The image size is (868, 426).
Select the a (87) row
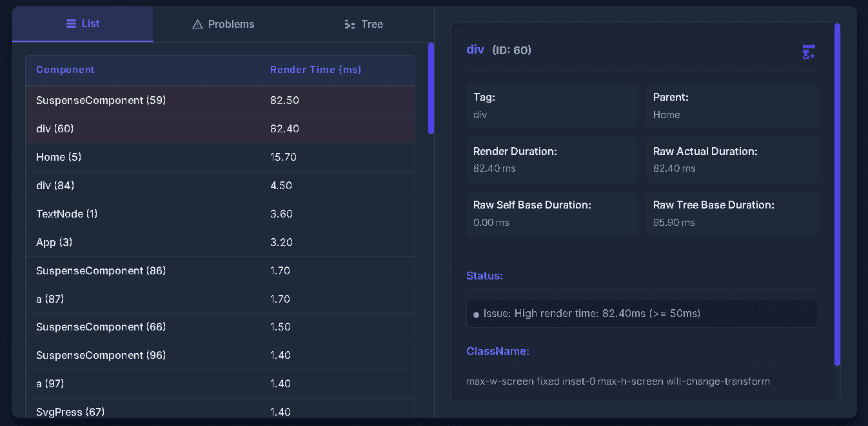[x=220, y=299]
